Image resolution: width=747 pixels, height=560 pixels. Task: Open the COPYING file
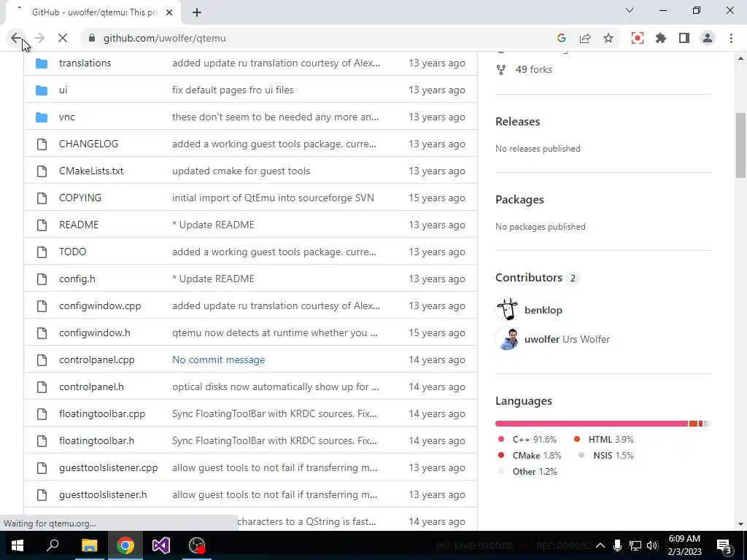pyautogui.click(x=80, y=198)
